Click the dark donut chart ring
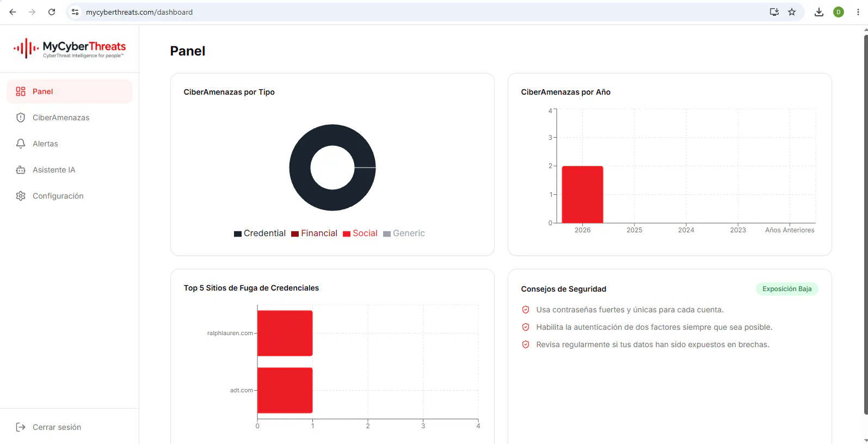The image size is (868, 444). coord(300,168)
